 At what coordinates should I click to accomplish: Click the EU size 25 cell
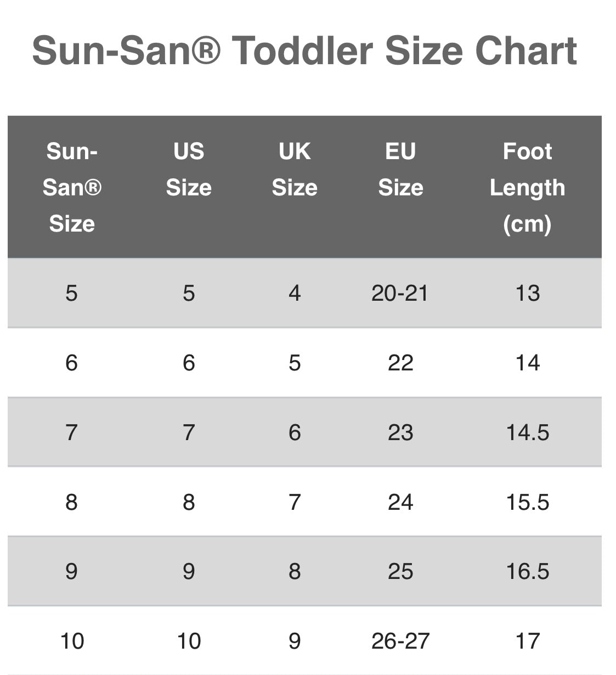[400, 571]
